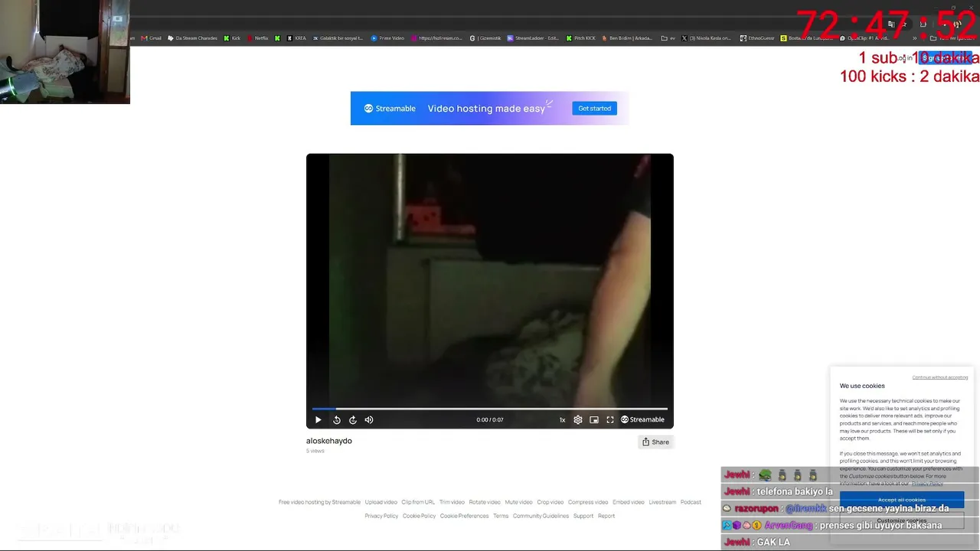Rewind the video using the back-skip icon
Viewport: 980px width, 551px height.
(337, 419)
